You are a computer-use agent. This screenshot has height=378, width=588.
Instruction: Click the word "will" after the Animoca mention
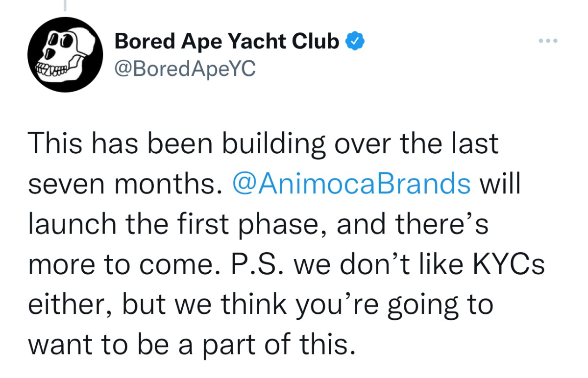(x=499, y=184)
